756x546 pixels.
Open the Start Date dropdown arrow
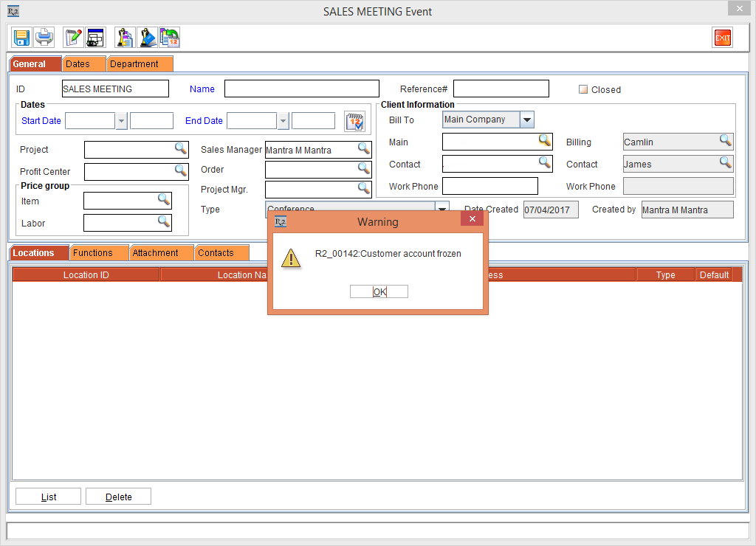(122, 121)
